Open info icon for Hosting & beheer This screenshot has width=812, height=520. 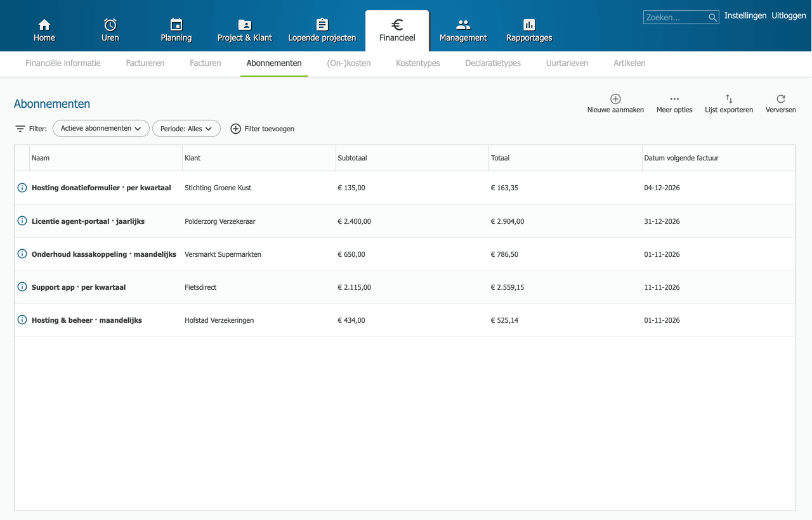[x=22, y=320]
